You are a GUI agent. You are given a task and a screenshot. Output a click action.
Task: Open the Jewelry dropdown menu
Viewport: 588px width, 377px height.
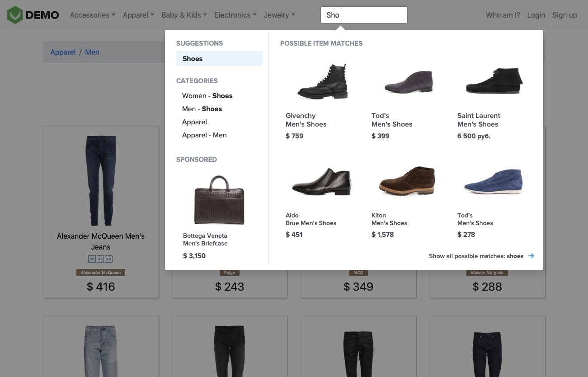[x=279, y=15]
